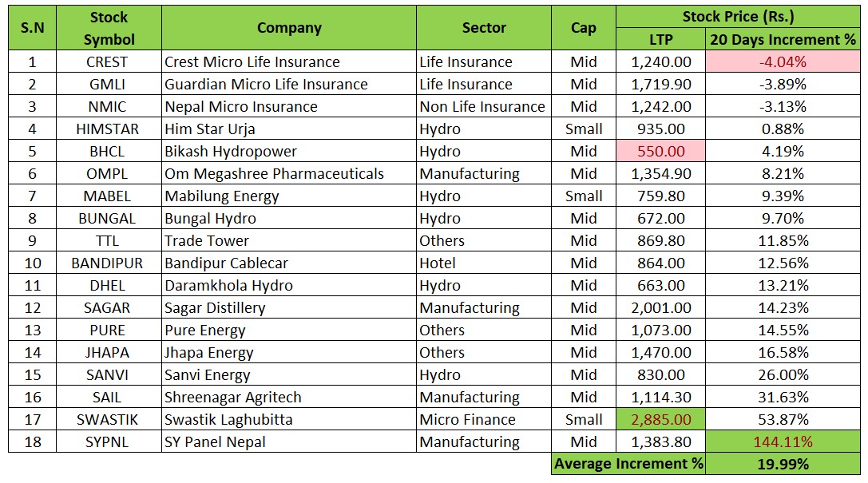868x483 pixels.
Task: Select the 19.99% average value cell
Action: [783, 464]
